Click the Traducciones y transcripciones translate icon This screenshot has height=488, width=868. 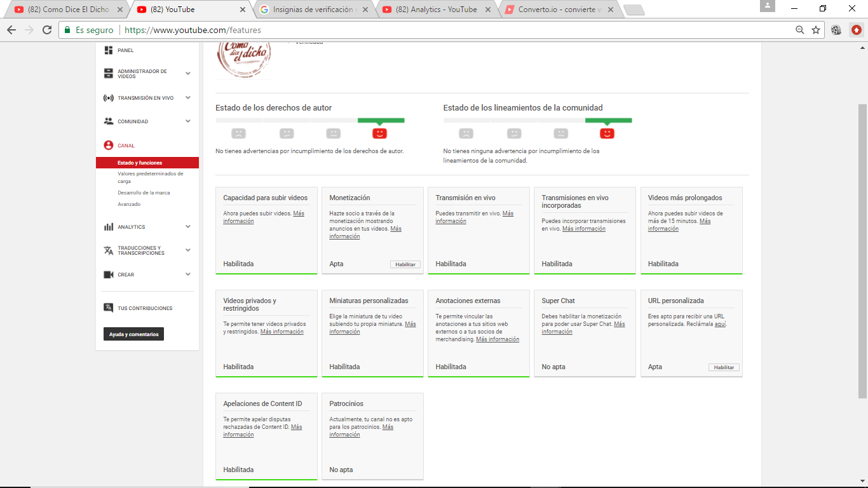(x=109, y=250)
